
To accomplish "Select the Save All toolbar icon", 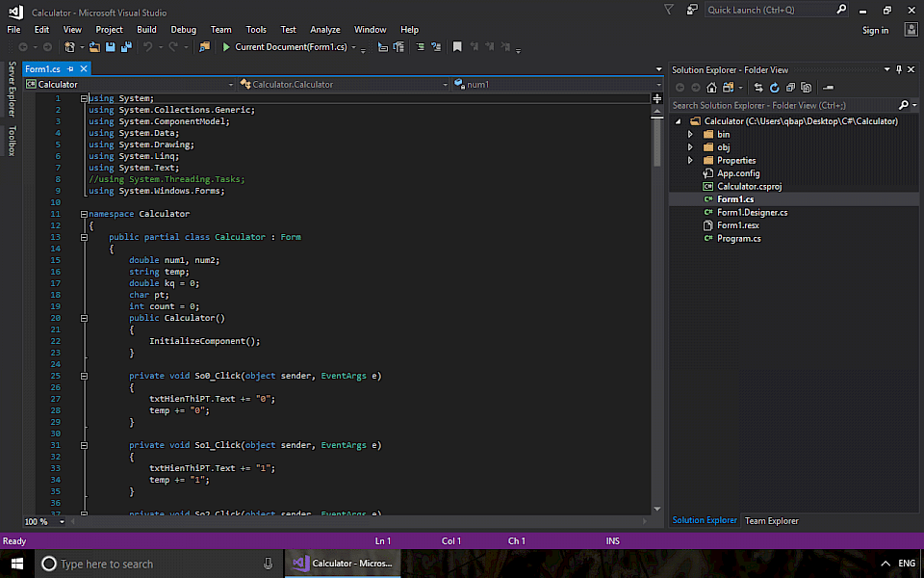I will click(126, 47).
